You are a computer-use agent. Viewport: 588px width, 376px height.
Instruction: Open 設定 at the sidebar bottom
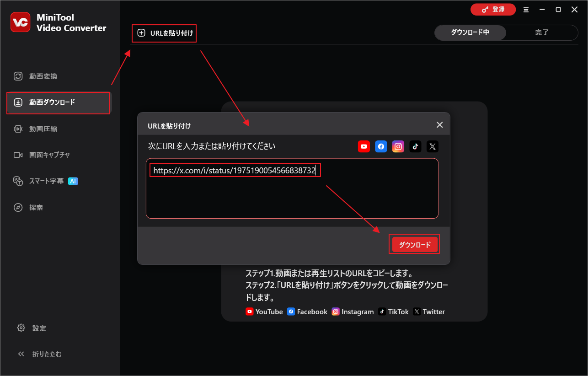(32, 328)
